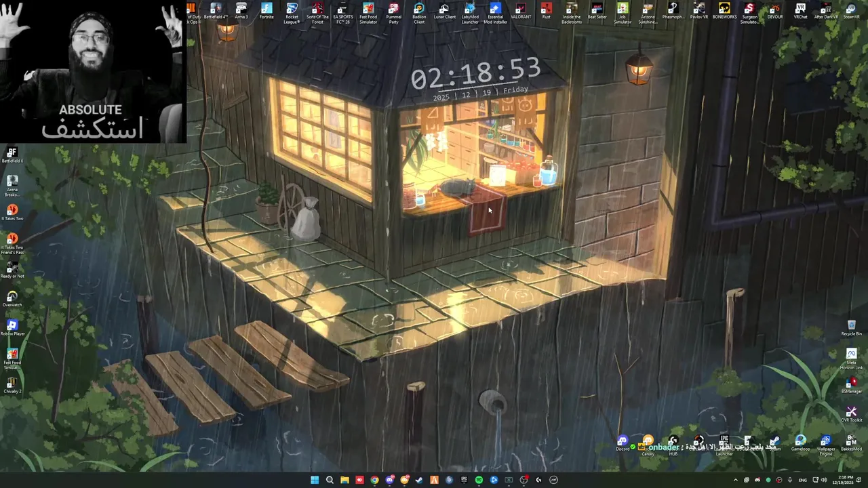Screen dimensions: 868x488
Task: Launch Lunar Client shortcut
Action: [444, 11]
